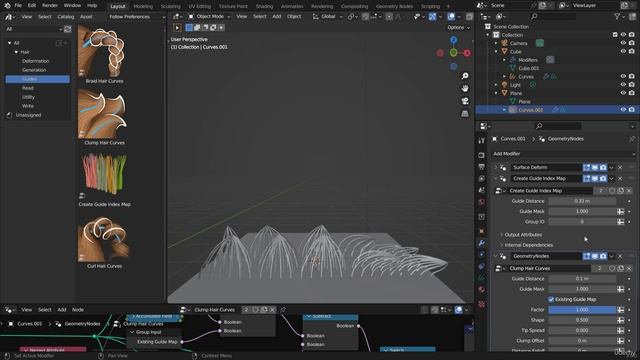Toggle visibility of Curves.001 in outliner
640x360 pixels.
click(x=623, y=110)
